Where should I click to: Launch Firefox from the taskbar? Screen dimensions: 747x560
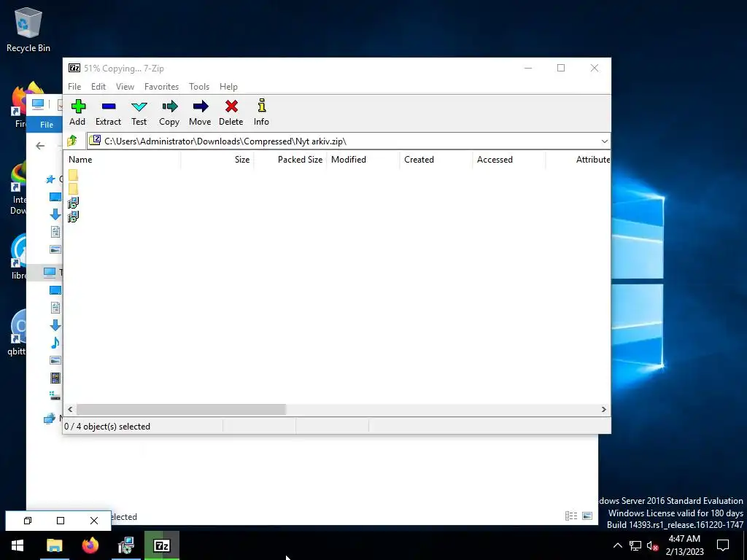tap(90, 545)
